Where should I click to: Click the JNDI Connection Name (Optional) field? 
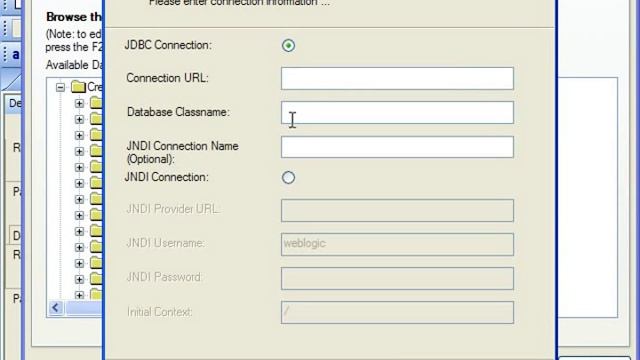pyautogui.click(x=397, y=147)
